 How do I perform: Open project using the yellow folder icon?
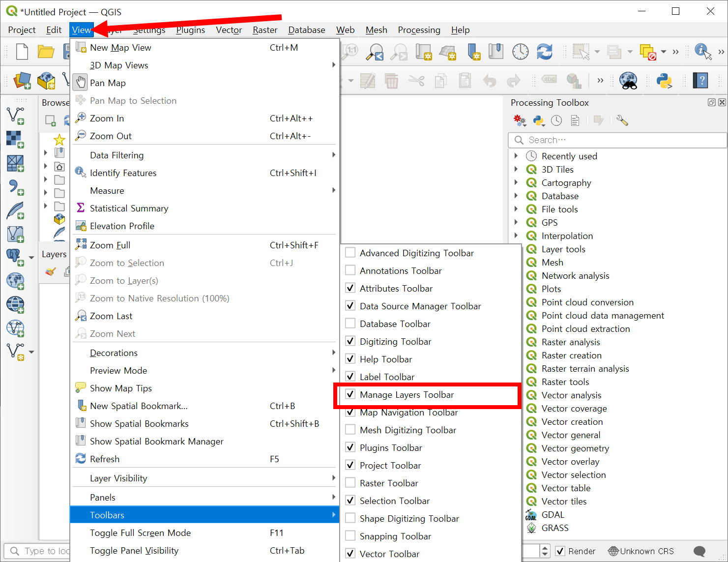(46, 52)
